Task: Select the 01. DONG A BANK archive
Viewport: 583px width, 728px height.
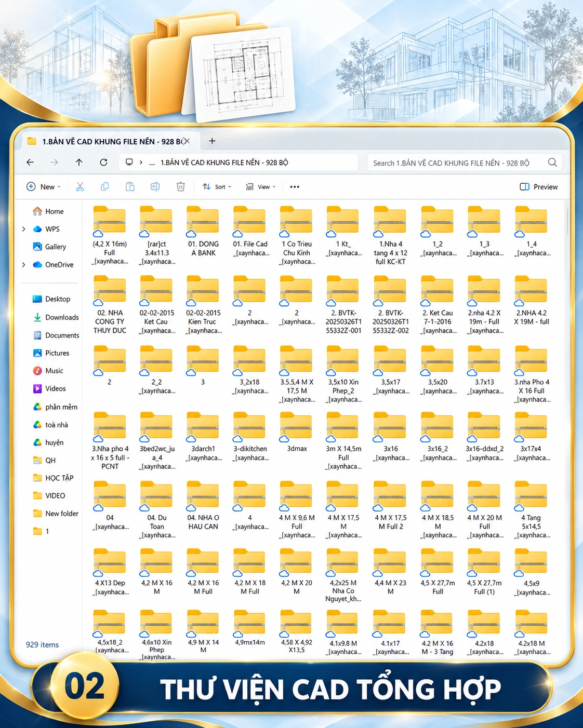Action: [203, 232]
